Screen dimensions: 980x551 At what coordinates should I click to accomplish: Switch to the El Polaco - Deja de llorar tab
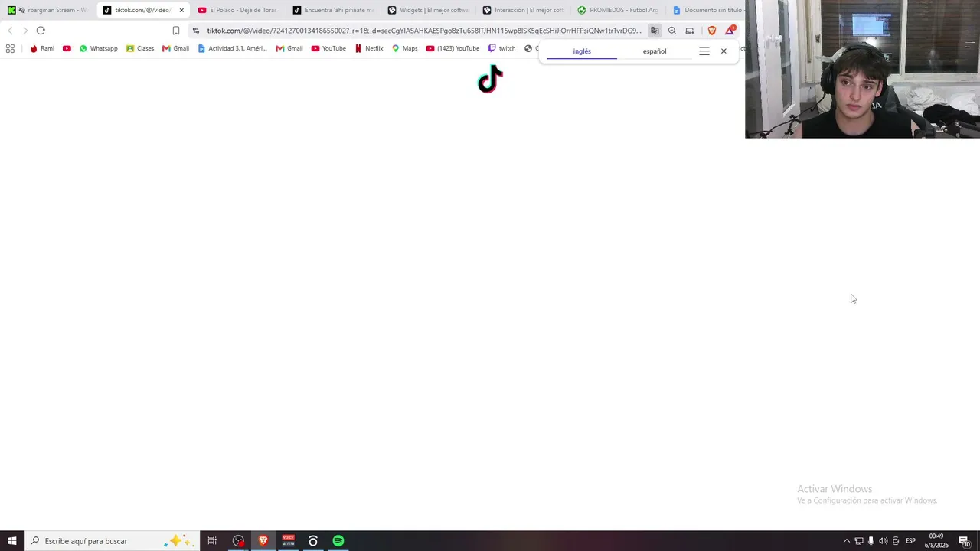point(237,10)
